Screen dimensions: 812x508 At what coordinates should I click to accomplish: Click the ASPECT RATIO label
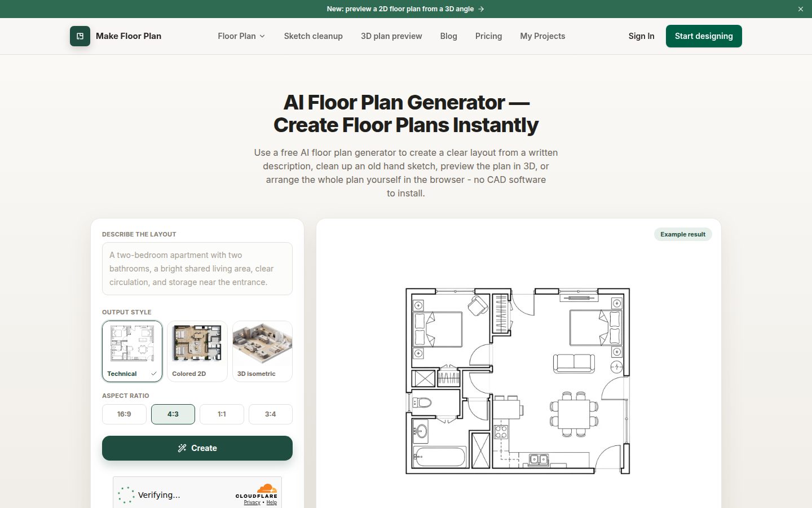[x=126, y=396]
